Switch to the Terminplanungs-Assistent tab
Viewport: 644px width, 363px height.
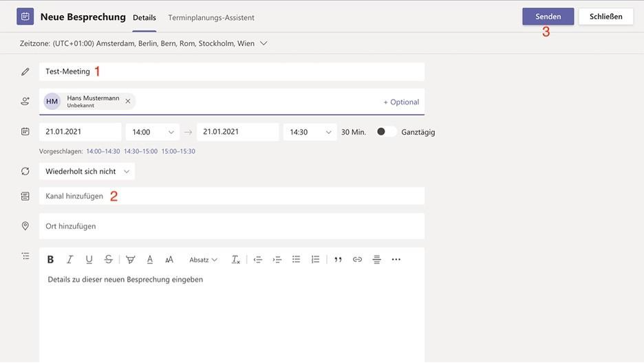point(211,18)
